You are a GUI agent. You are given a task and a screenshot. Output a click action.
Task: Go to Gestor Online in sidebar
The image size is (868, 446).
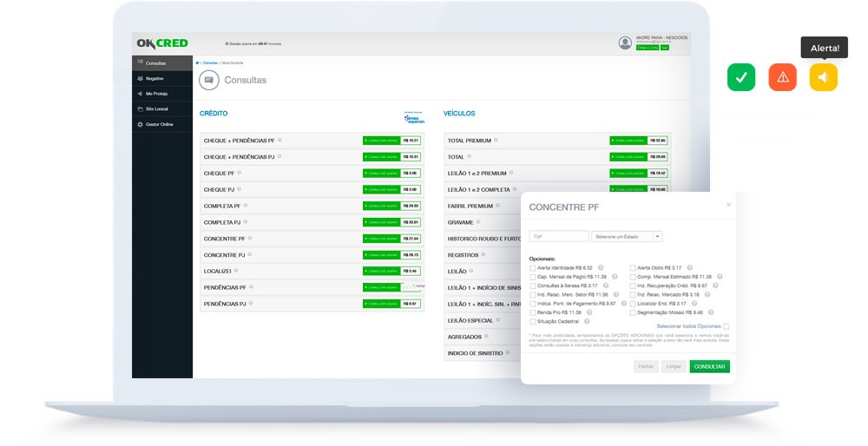tap(159, 124)
